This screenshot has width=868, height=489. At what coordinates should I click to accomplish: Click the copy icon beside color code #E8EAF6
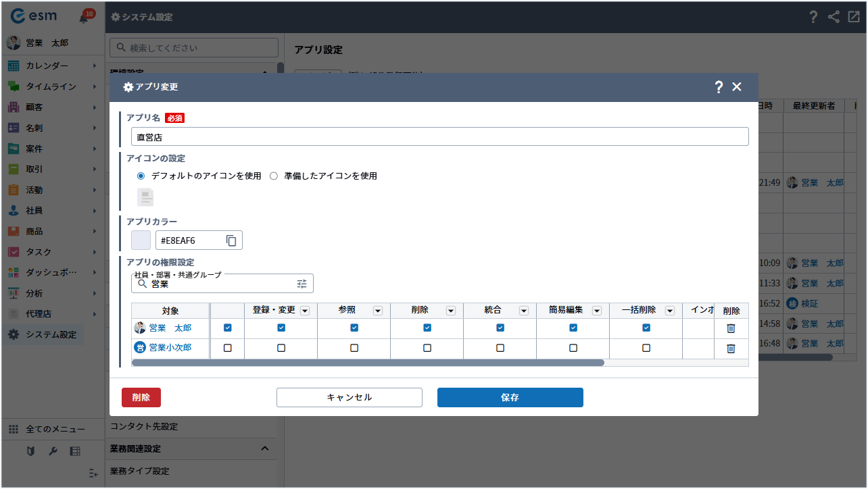[231, 240]
